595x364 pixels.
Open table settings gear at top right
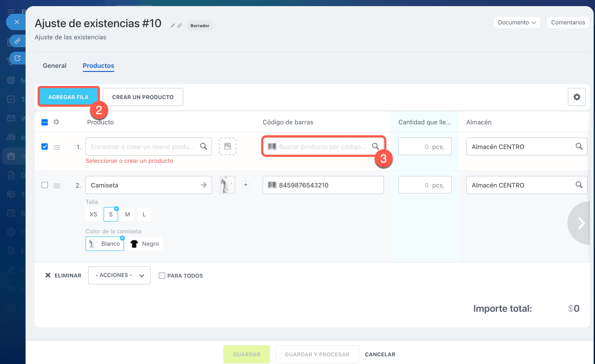[576, 97]
